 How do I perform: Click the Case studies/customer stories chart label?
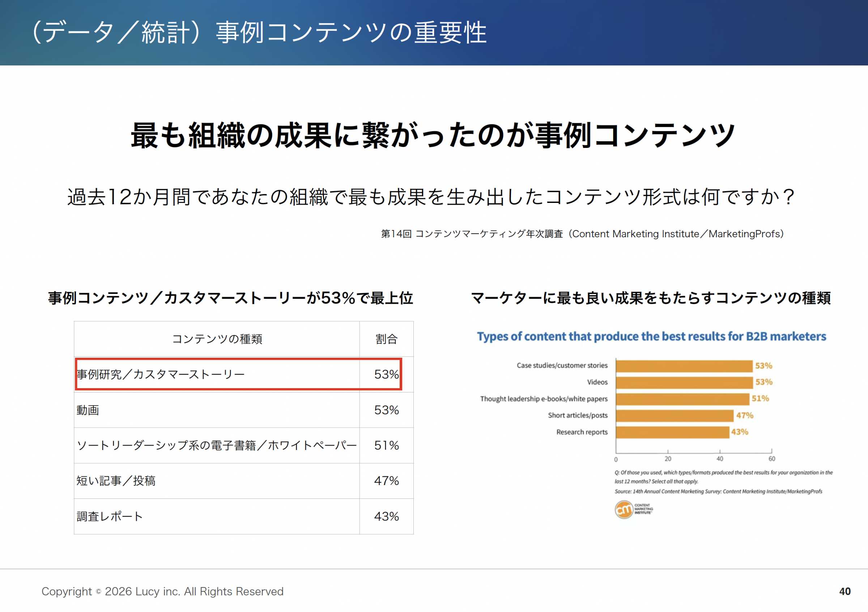click(562, 366)
